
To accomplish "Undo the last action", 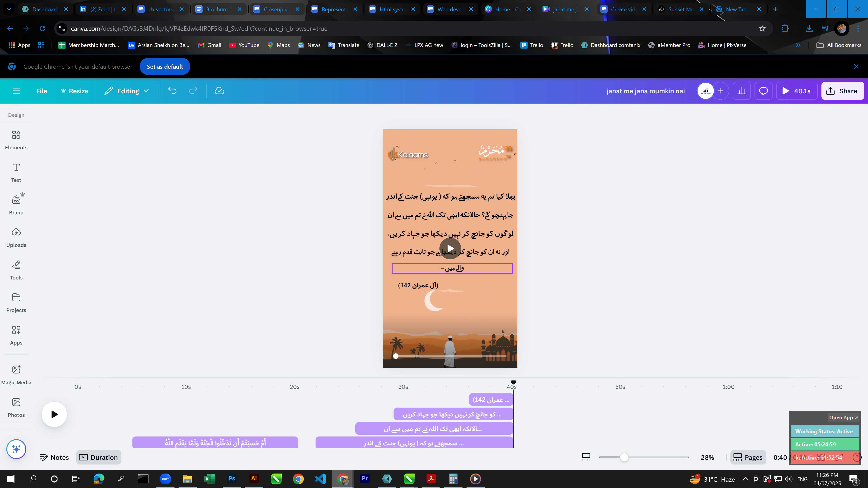I will pyautogui.click(x=172, y=91).
